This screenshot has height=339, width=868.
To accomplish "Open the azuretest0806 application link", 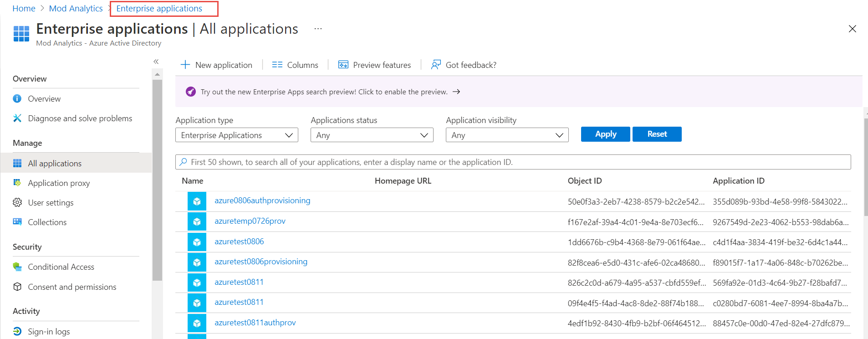I will 239,241.
